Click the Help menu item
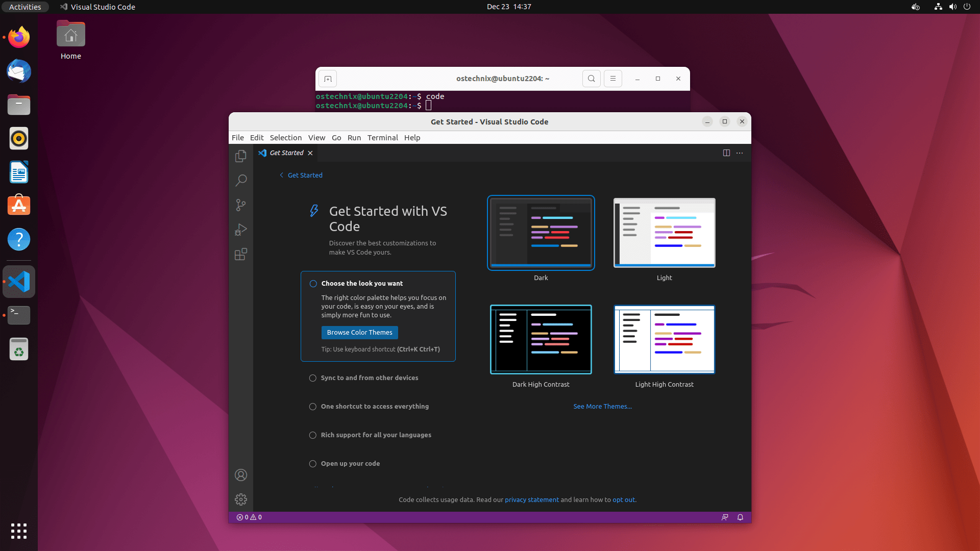 [412, 137]
